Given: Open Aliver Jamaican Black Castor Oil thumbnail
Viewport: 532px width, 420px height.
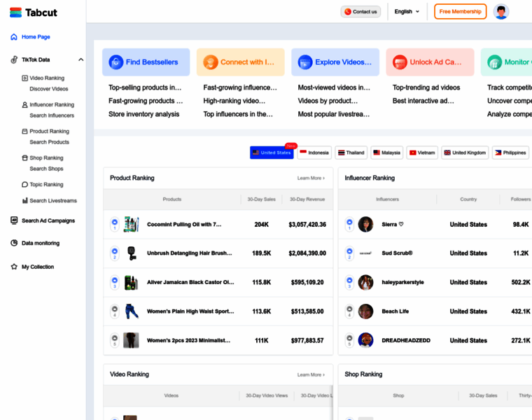Looking at the screenshot, I should point(132,282).
